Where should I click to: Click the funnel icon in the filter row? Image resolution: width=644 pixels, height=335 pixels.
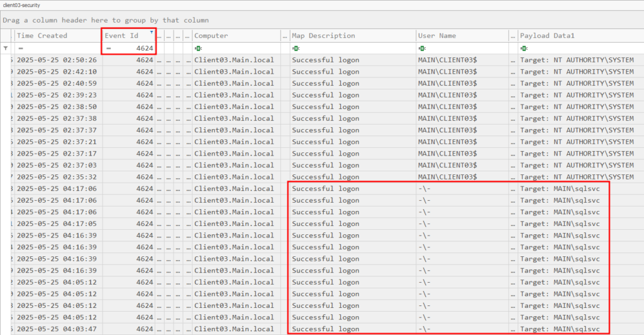[x=6, y=48]
